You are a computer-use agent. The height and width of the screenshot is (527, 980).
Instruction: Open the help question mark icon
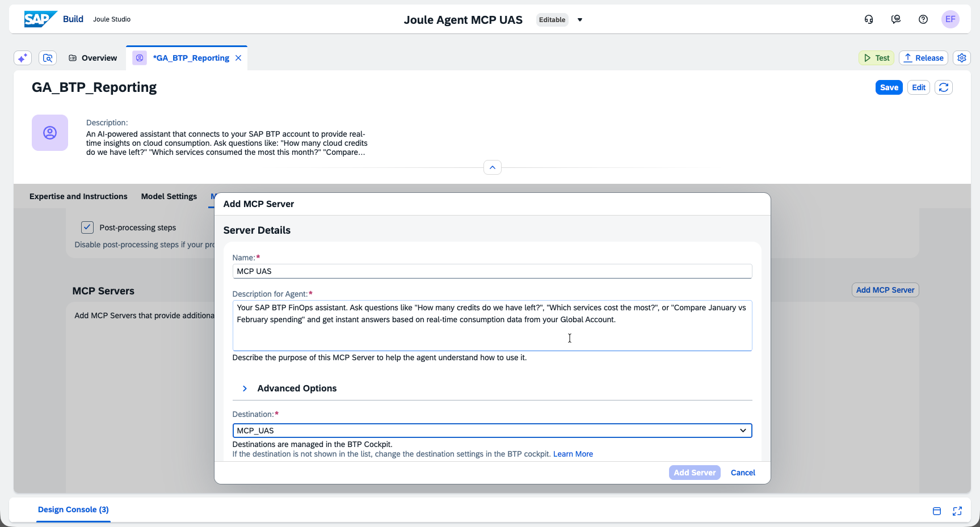tap(923, 19)
